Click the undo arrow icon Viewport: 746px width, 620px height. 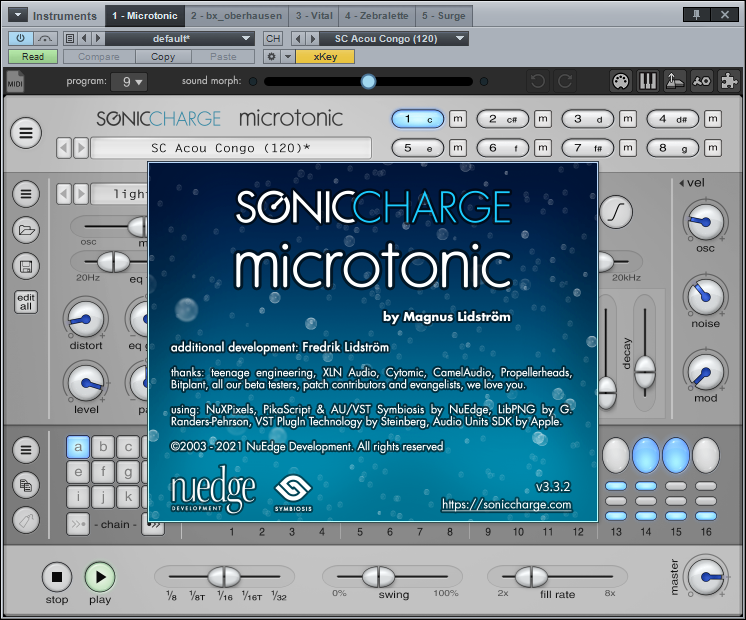point(538,81)
